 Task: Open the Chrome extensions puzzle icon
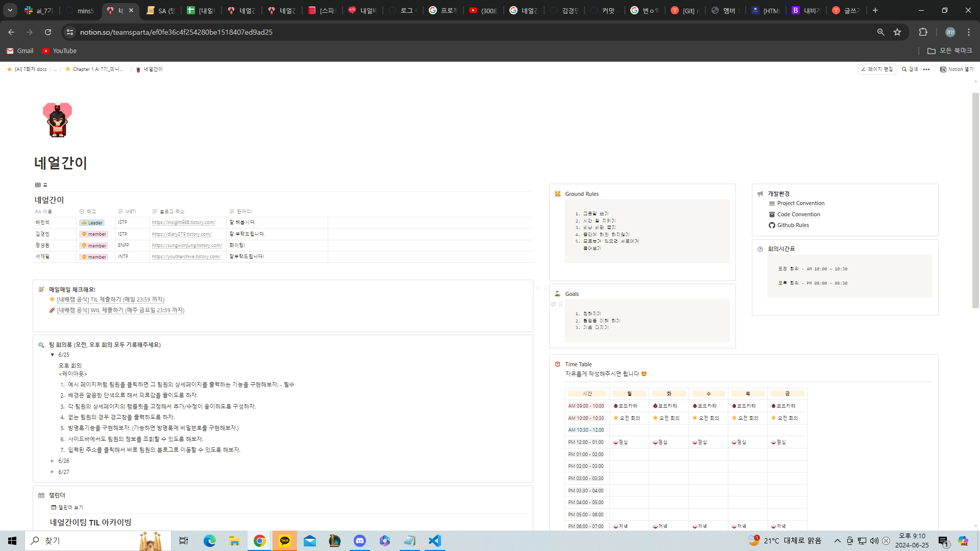923,32
